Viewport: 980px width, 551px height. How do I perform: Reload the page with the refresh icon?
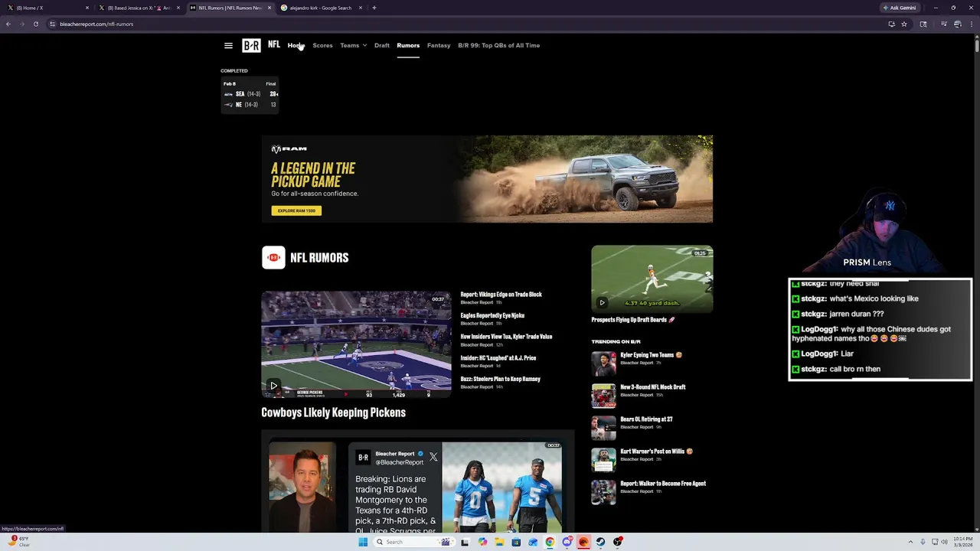[35, 24]
